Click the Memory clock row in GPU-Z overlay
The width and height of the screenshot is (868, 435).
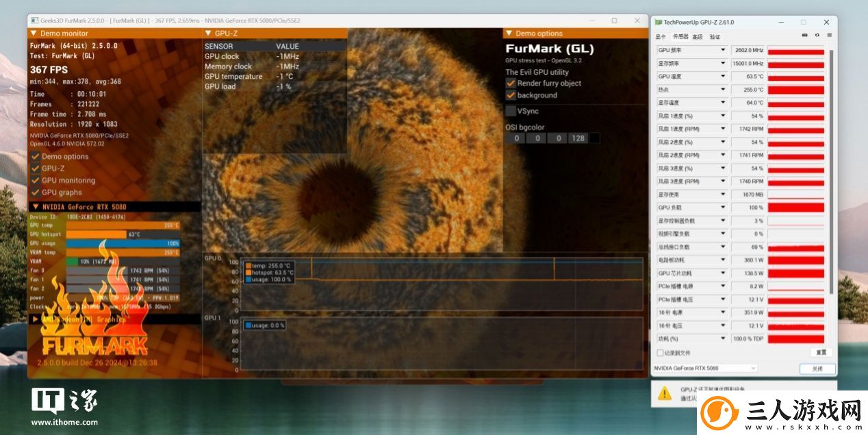tap(275, 66)
